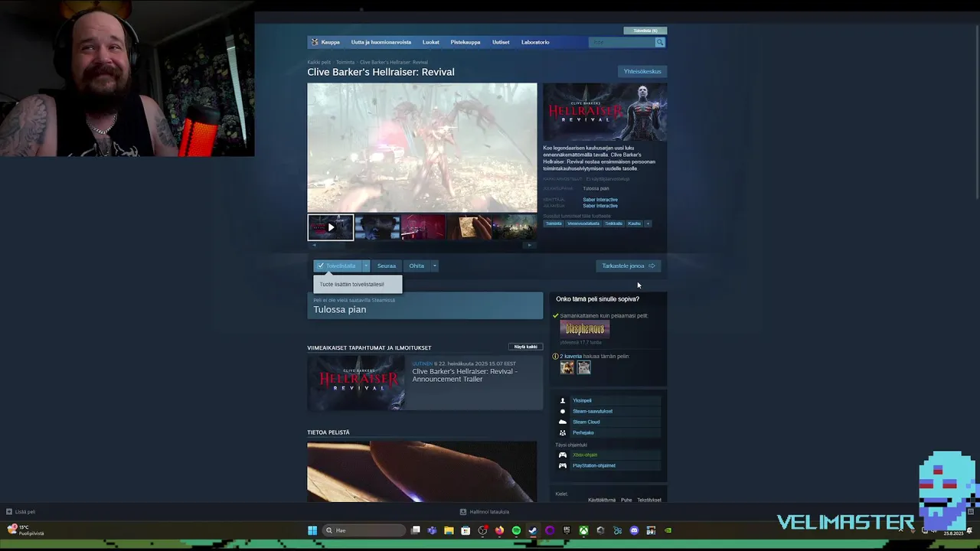Image resolution: width=980 pixels, height=551 pixels.
Task: Click the Windows taskbar Hae search box
Action: point(364,530)
